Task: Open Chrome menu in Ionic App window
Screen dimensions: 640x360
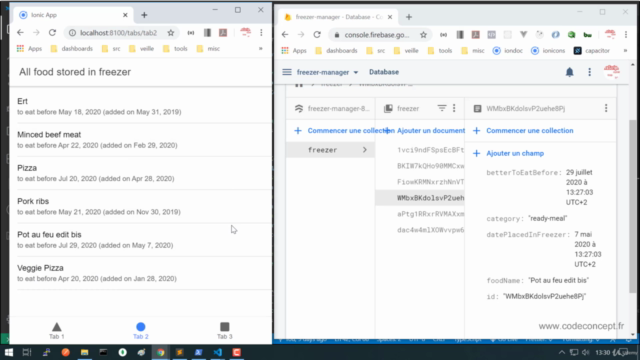Action: coord(261,33)
